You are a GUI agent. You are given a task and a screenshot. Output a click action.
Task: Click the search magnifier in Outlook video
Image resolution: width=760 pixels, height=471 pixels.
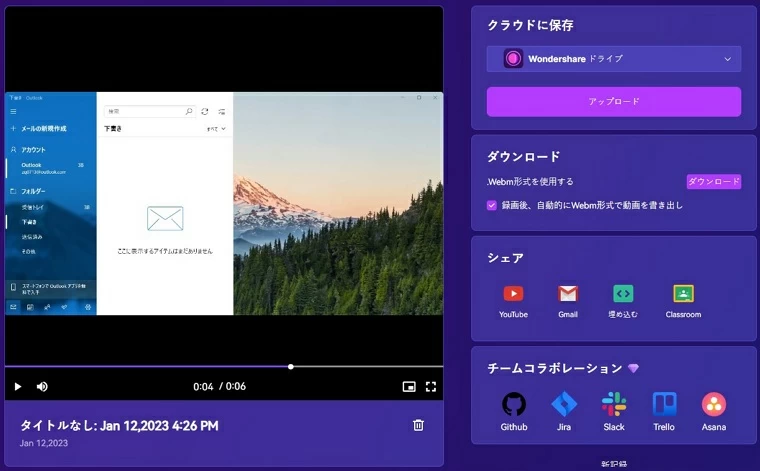189,111
